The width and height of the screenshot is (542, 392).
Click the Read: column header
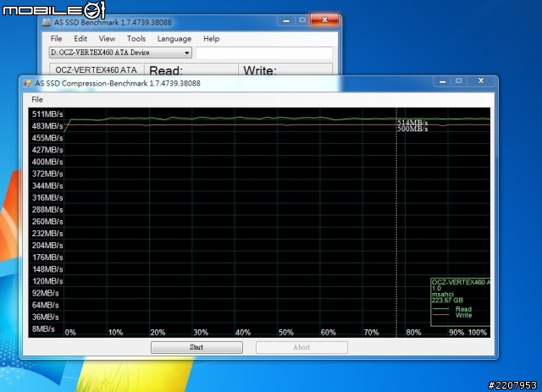click(x=166, y=70)
